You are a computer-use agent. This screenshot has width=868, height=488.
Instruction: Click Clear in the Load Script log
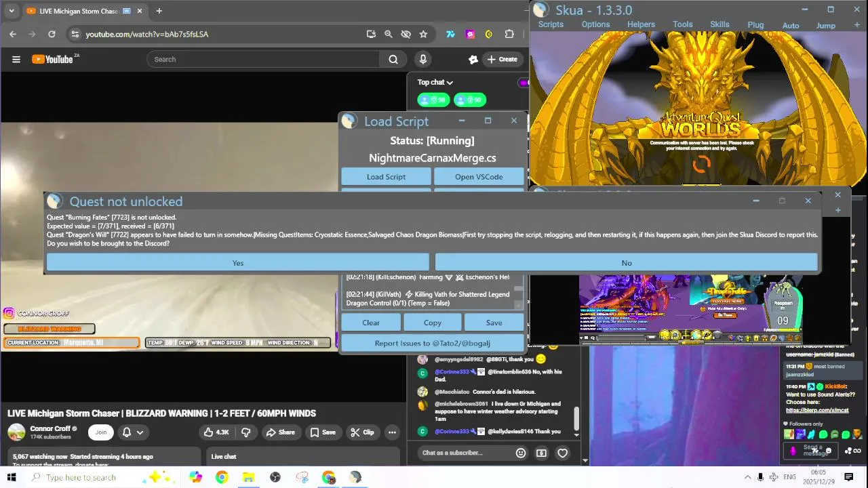point(371,323)
